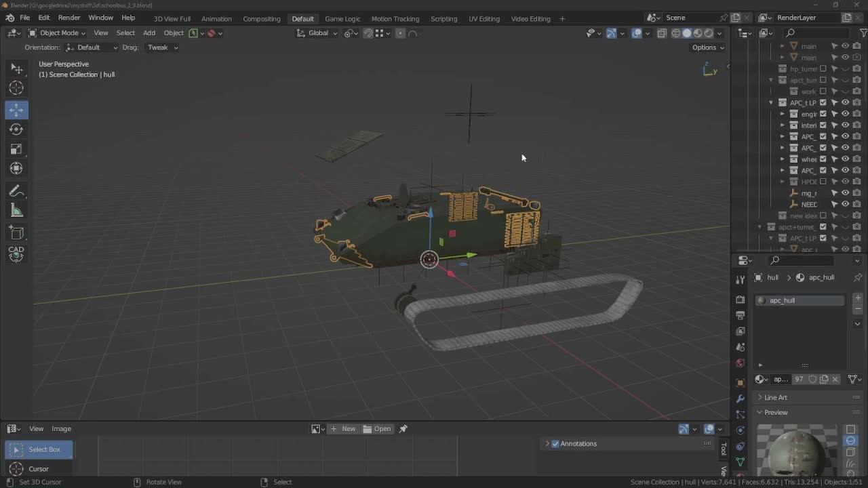
Task: Select the apc_hull material slot
Action: coord(800,300)
